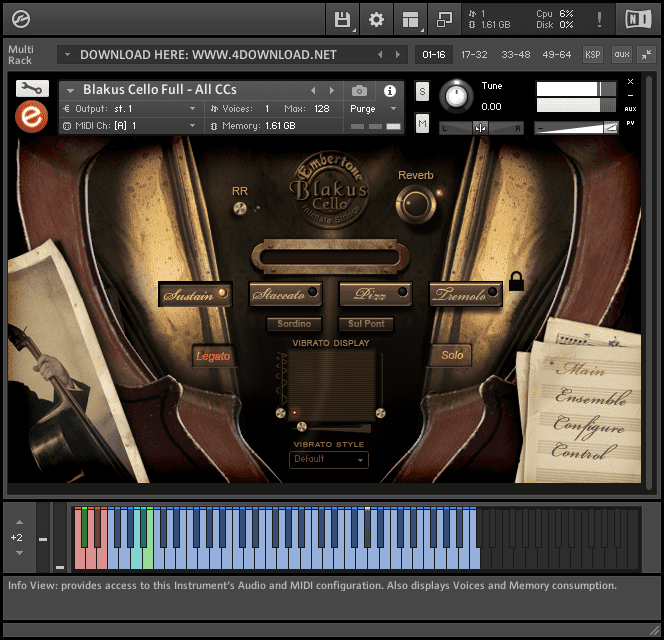Switch to rack page 49-64
This screenshot has height=640, width=664.
pos(556,55)
